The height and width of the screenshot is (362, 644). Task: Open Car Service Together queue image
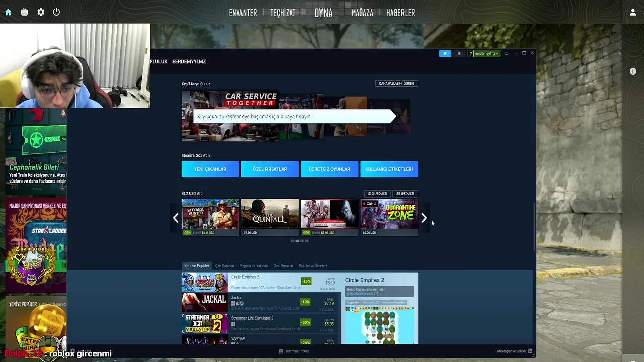tap(230, 116)
